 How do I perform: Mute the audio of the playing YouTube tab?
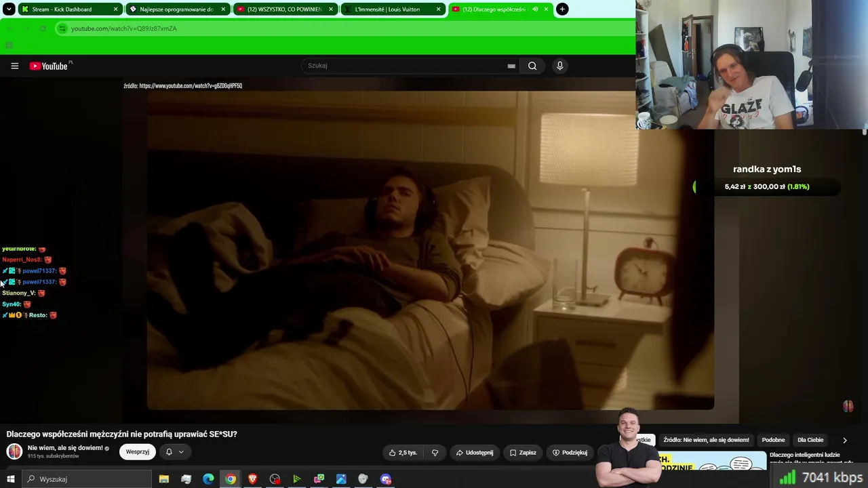(535, 9)
